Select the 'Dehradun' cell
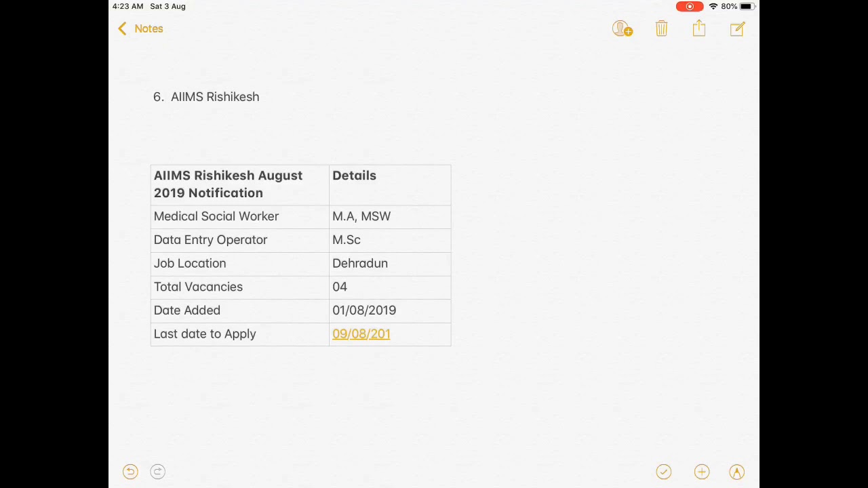Screen dimensions: 868x488 click(390, 264)
